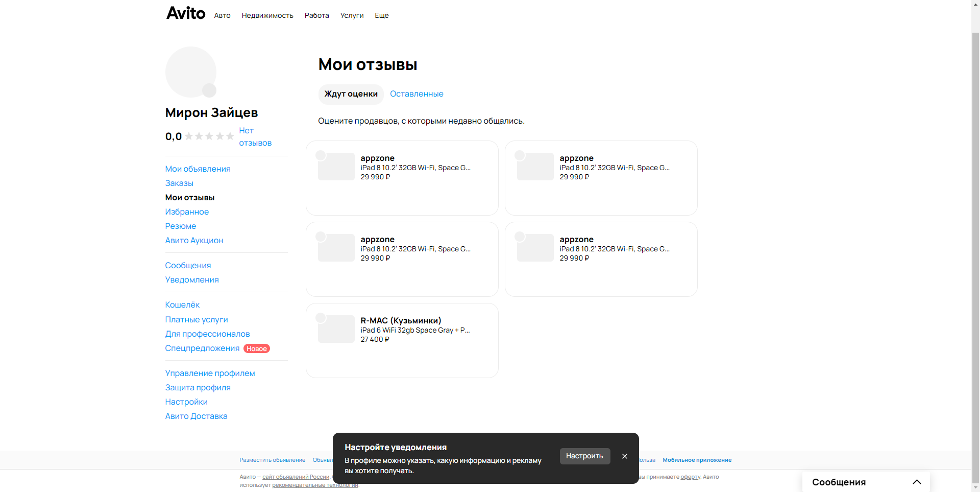Screen dimensions: 980x492
Task: Click the R-MAC iPad 6 item thumbnail
Action: [x=336, y=330]
